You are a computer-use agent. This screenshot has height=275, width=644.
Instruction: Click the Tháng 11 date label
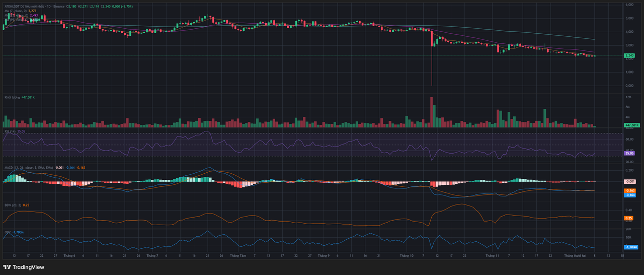pyautogui.click(x=493, y=256)
